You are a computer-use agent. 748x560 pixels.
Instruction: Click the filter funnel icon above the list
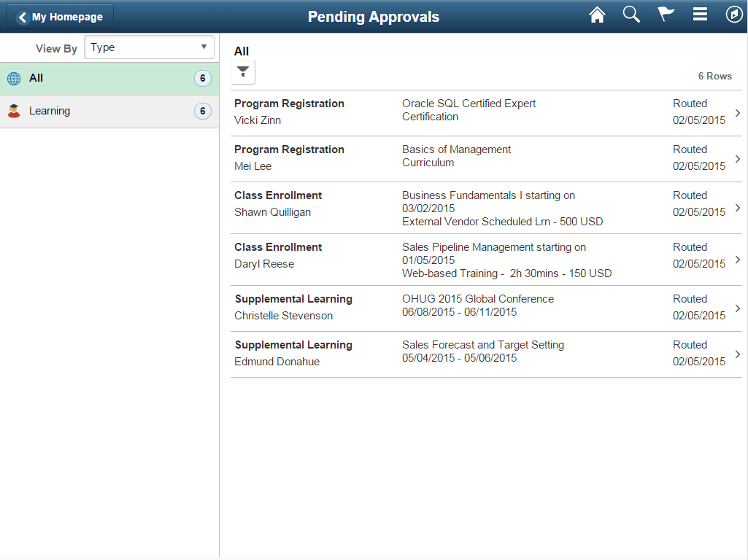coord(243,72)
